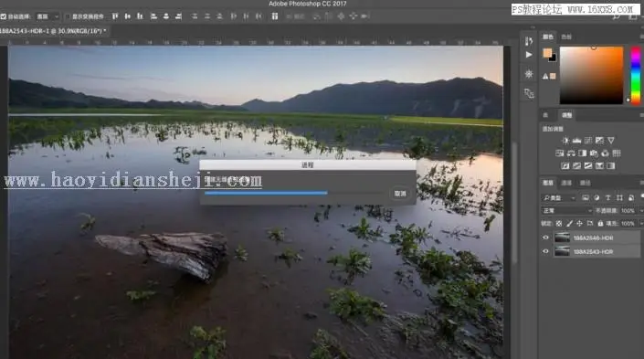644x359 pixels.
Task: Add a Brightness/Contrast adjustment
Action: tap(565, 141)
